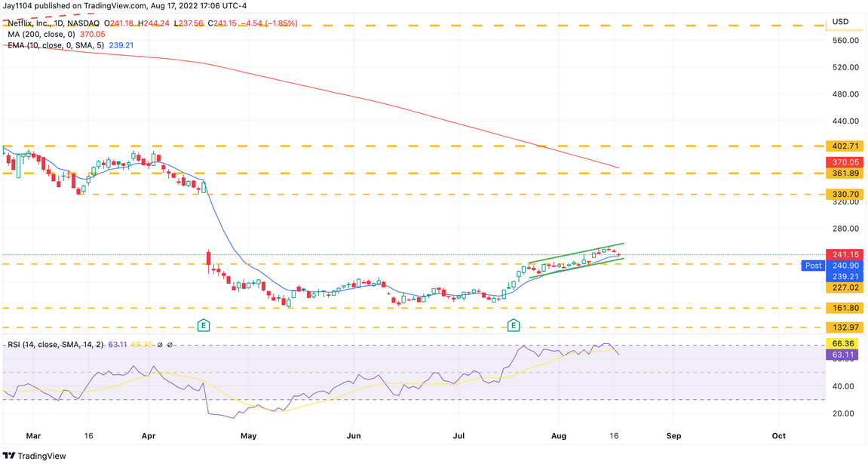
Task: Click the MA legend value 370.05
Action: coord(93,35)
